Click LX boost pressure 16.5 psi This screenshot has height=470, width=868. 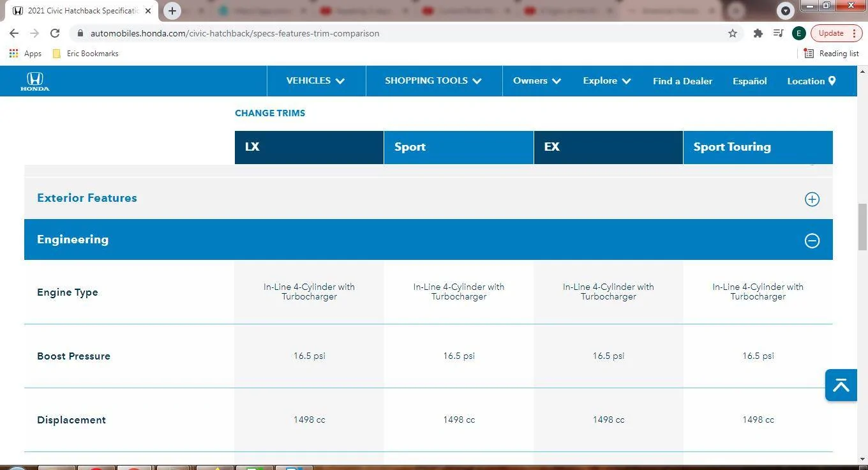[x=310, y=356]
